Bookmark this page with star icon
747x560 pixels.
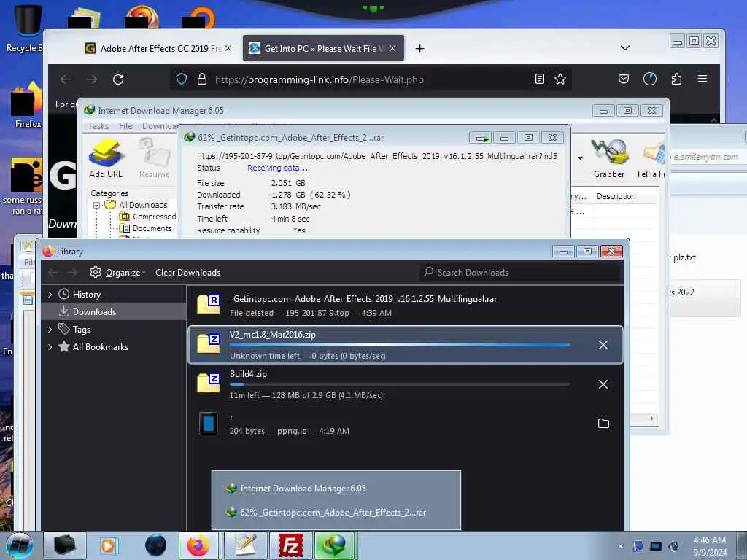[x=560, y=79]
